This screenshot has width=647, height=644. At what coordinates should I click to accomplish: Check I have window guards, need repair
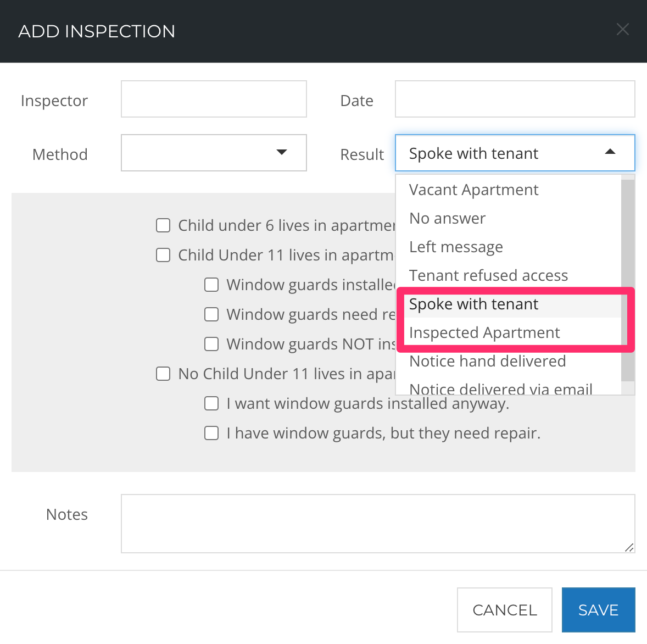(211, 433)
